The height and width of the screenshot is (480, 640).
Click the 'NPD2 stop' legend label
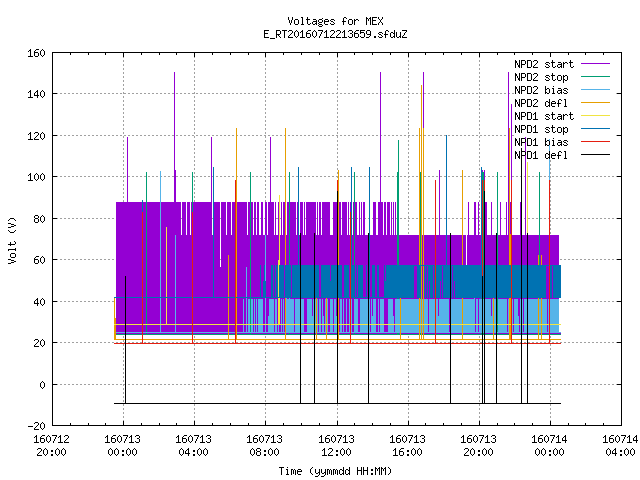pos(541,77)
